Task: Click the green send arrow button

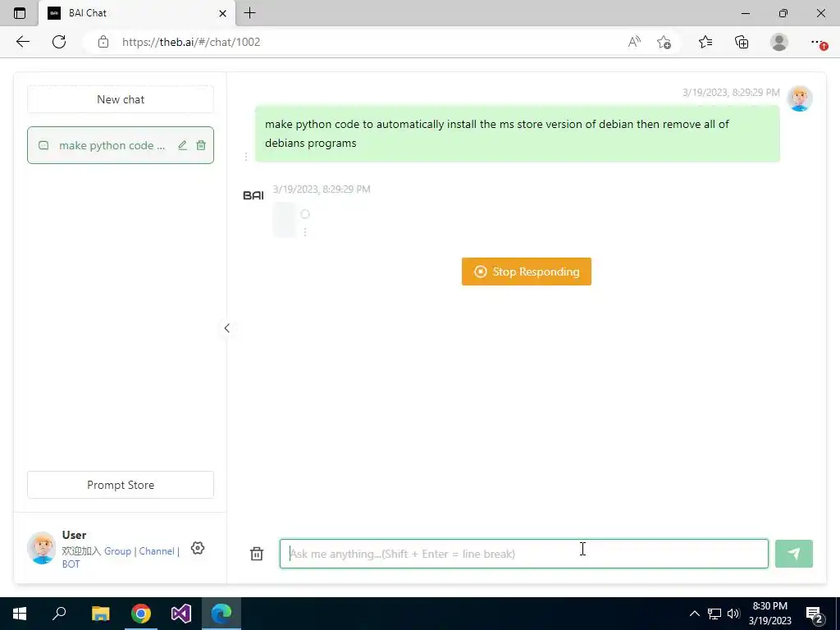Action: tap(793, 554)
